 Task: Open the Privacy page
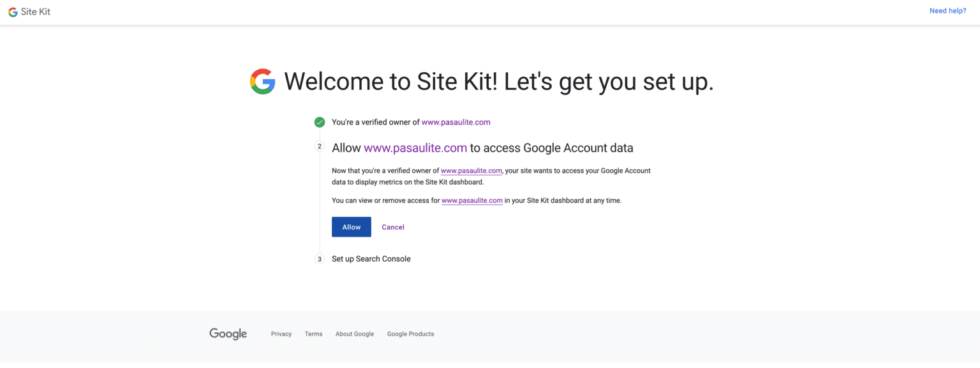281,333
